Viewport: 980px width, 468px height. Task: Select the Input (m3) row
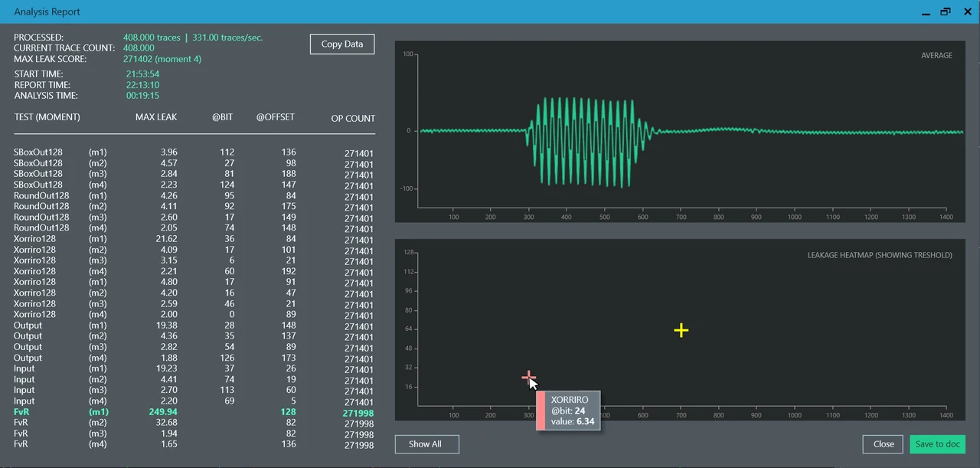(194, 391)
